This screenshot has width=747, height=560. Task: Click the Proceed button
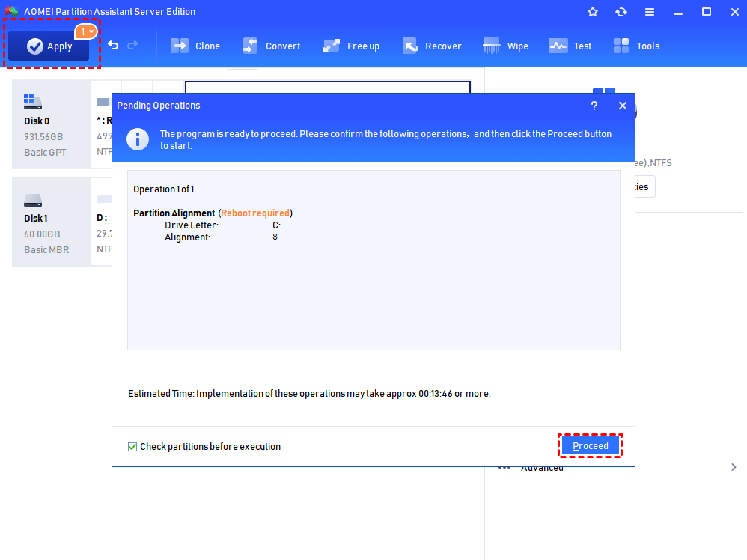[x=591, y=446]
